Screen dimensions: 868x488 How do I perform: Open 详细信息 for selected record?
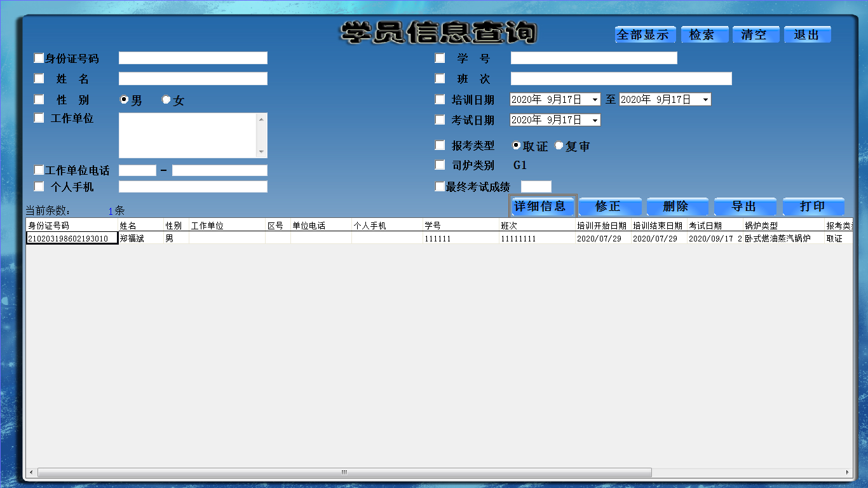542,207
